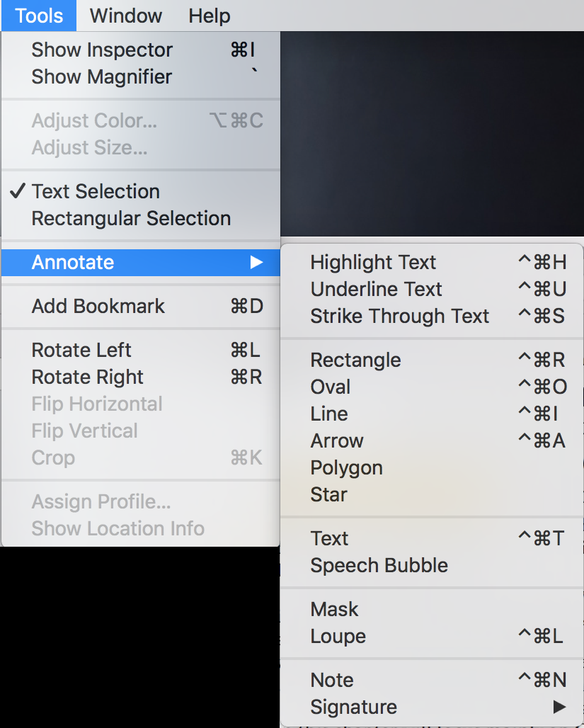Select Highlight Text annotation
584x728 pixels.
(373, 262)
